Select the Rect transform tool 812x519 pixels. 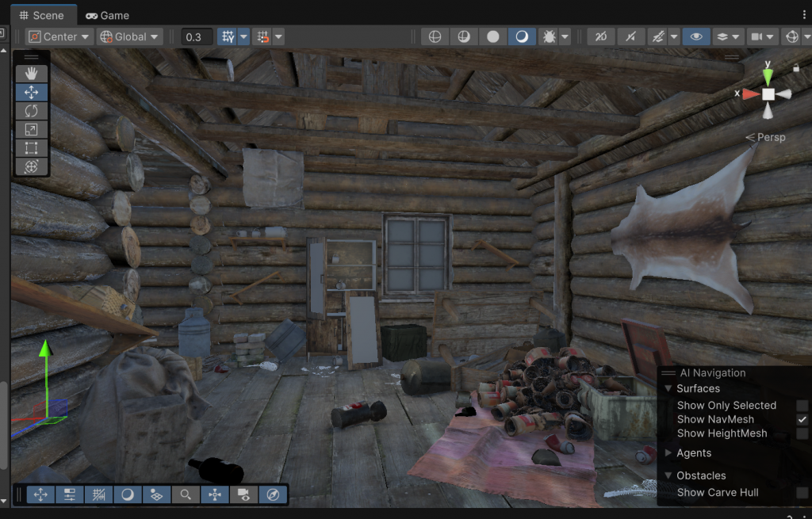[x=32, y=148]
